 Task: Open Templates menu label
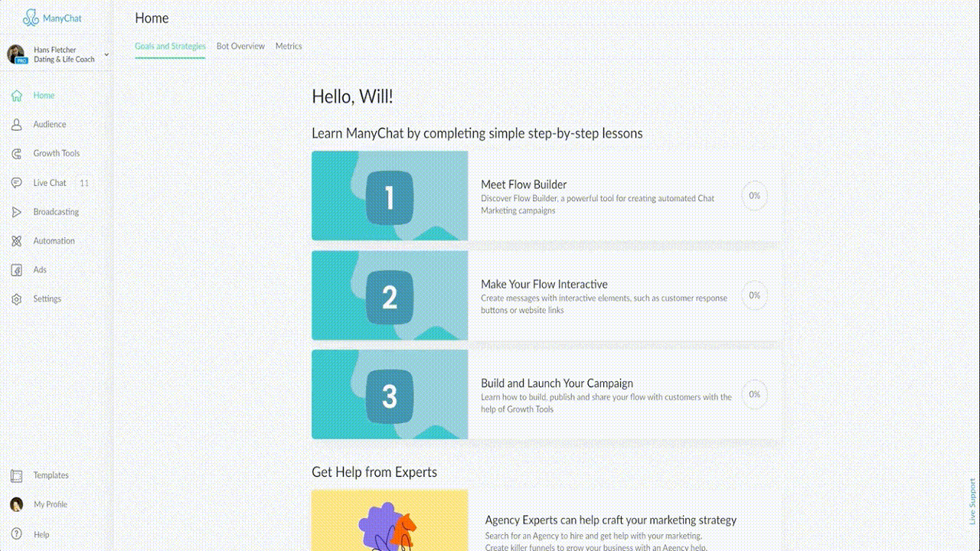[51, 476]
